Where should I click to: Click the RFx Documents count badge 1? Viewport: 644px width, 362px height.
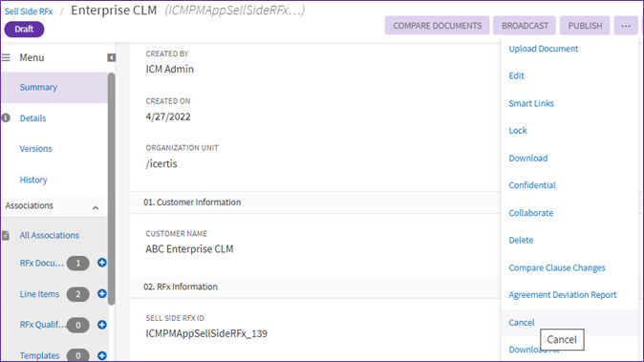click(78, 263)
